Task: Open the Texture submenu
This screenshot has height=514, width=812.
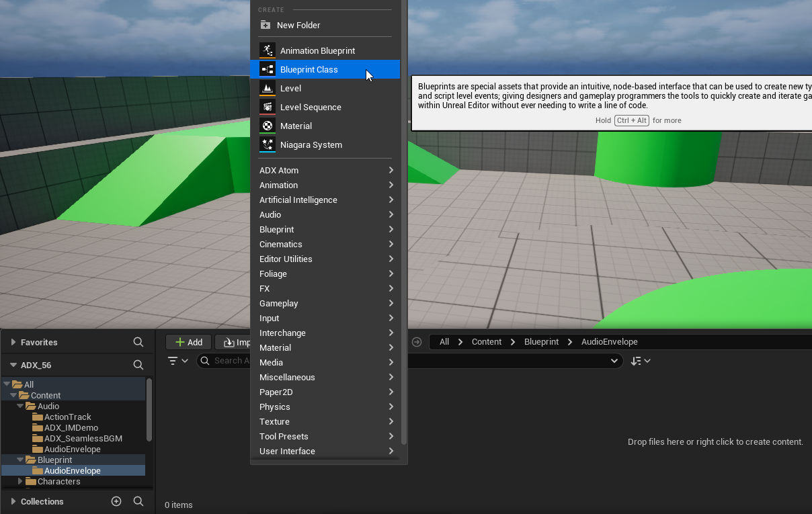Action: point(325,421)
